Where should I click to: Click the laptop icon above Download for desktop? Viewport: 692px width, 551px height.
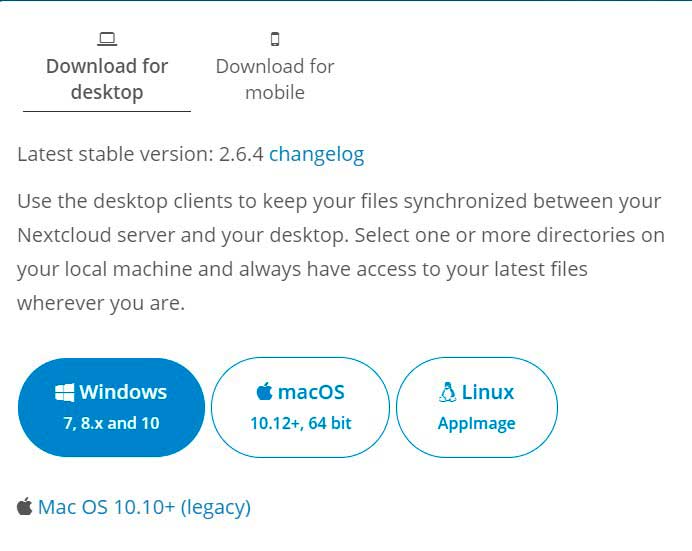tap(107, 39)
